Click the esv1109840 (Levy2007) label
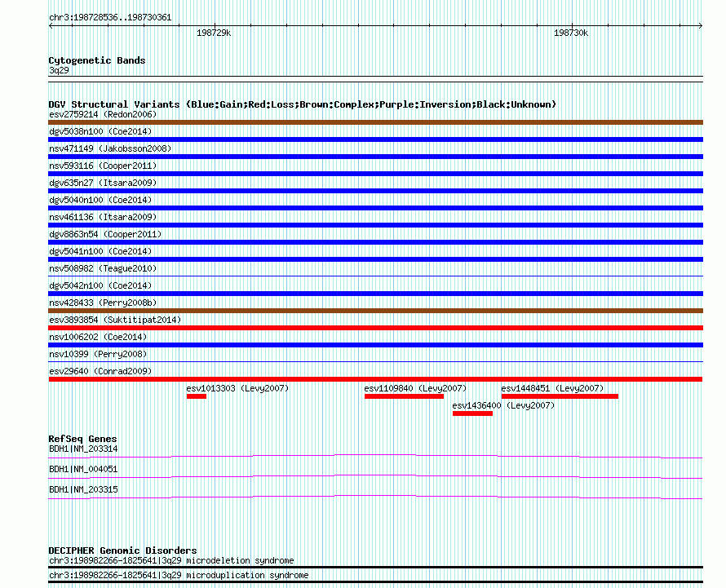Image resolution: width=726 pixels, height=588 pixels. pos(415,388)
